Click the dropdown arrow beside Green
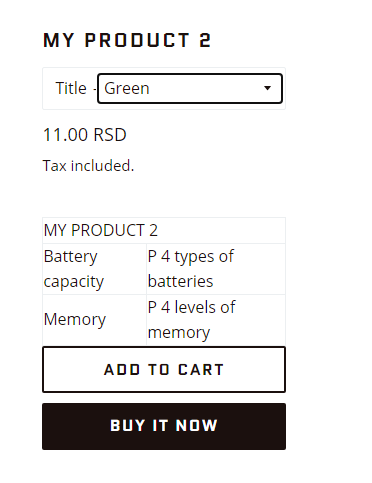Image resolution: width=372 pixels, height=483 pixels. point(267,88)
